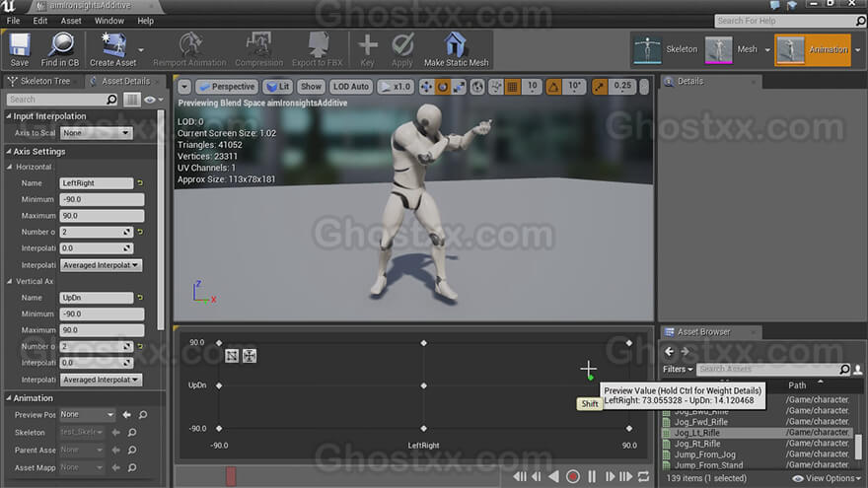Open viewport options arrow dropdown

pos(184,87)
